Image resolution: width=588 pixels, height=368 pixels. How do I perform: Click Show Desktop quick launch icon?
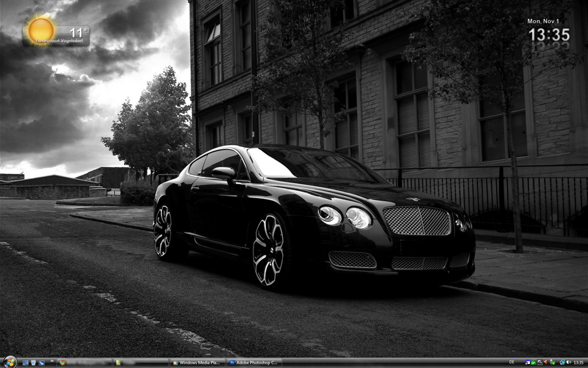tap(25, 363)
